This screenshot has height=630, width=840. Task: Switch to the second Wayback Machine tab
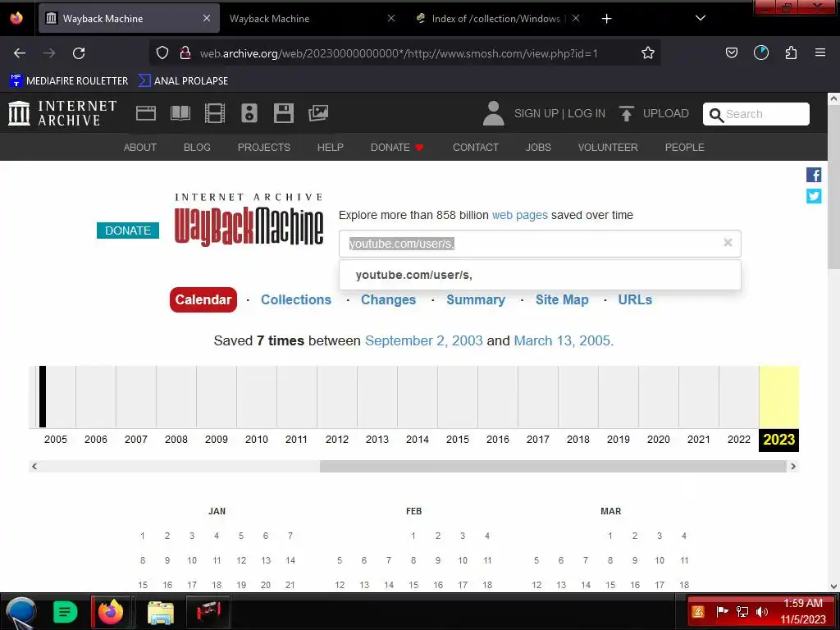(x=311, y=18)
